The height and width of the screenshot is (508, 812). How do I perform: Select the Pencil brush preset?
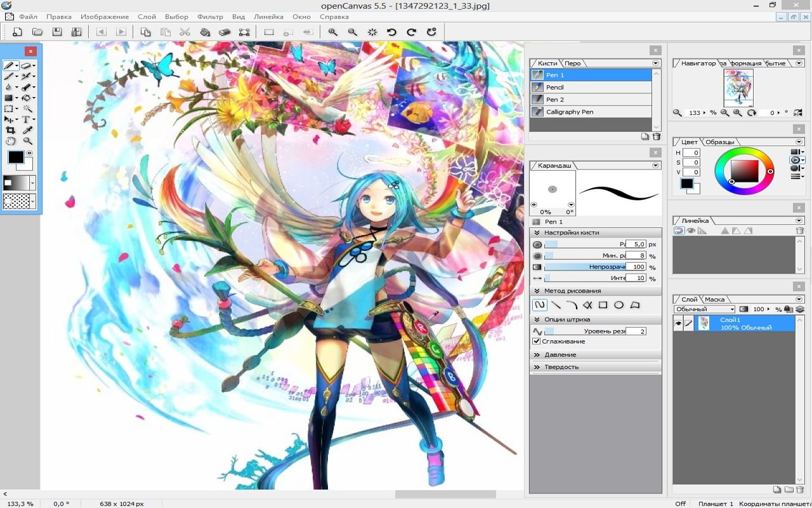click(591, 87)
